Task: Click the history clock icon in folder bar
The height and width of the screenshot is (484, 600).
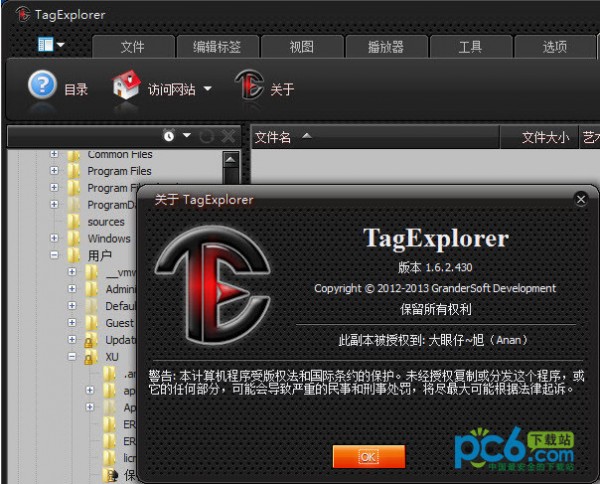Action: point(169,135)
